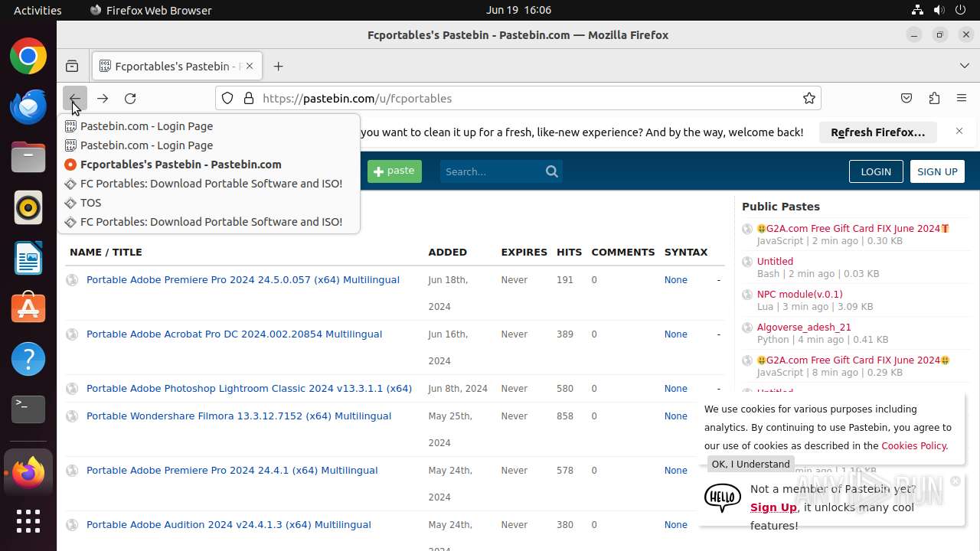The image size is (980, 551).
Task: Click the SIGN UP button
Action: [937, 171]
